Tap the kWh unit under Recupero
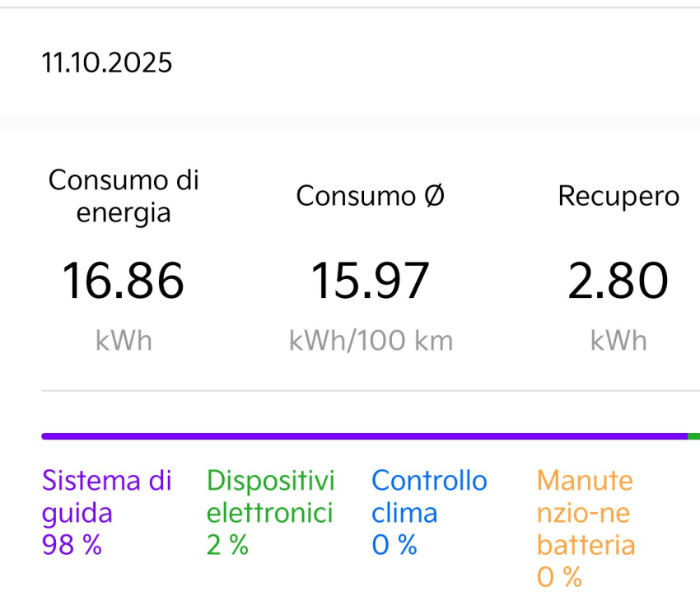 (618, 340)
